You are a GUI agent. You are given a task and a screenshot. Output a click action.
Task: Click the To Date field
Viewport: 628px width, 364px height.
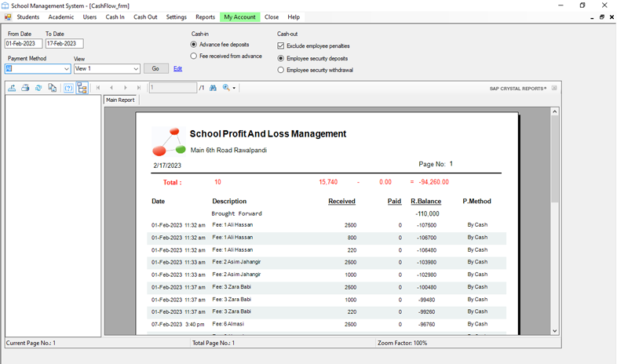[x=64, y=43]
